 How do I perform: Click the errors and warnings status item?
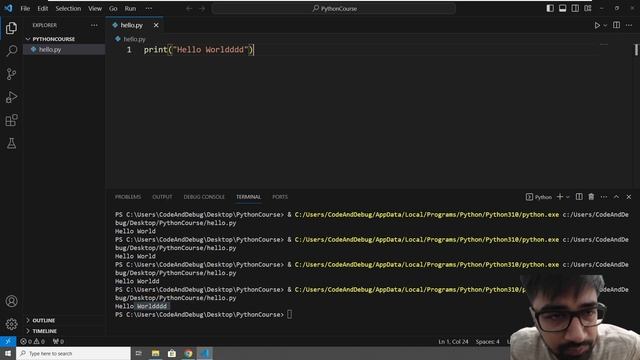(x=32, y=341)
